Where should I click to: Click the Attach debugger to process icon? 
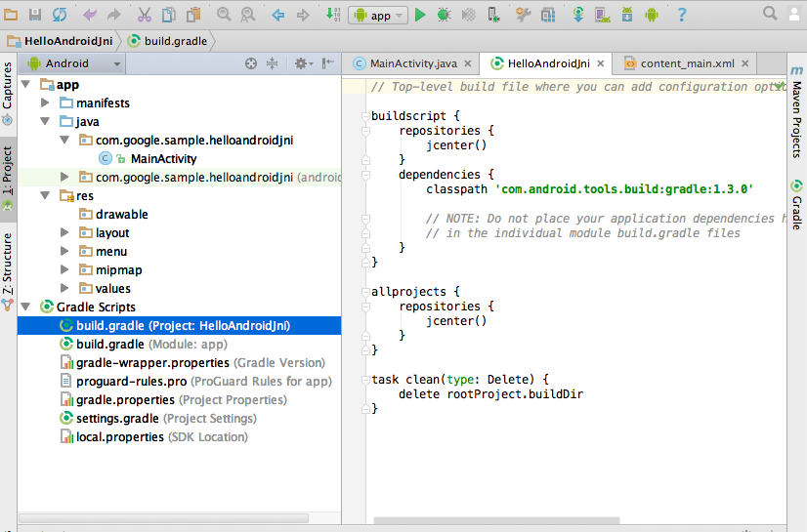493,15
